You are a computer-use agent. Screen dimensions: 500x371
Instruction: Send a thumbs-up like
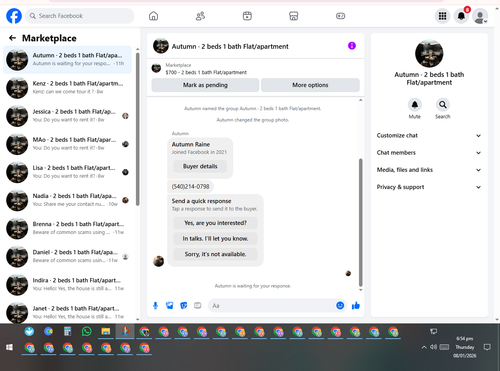(356, 305)
